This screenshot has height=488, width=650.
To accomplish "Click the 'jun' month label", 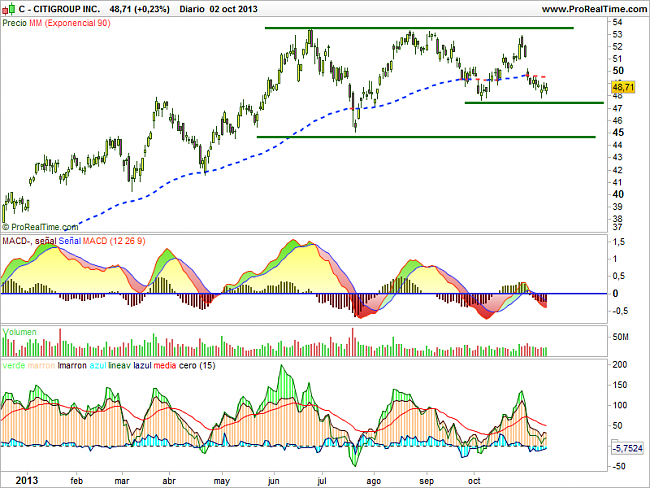I will coord(274,481).
